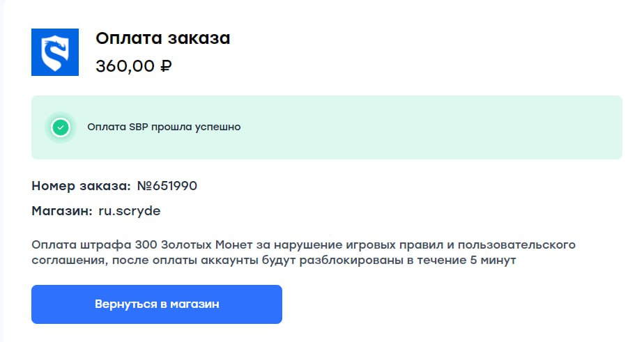Click the ruble currency symbol
644x342 pixels.
[166, 67]
